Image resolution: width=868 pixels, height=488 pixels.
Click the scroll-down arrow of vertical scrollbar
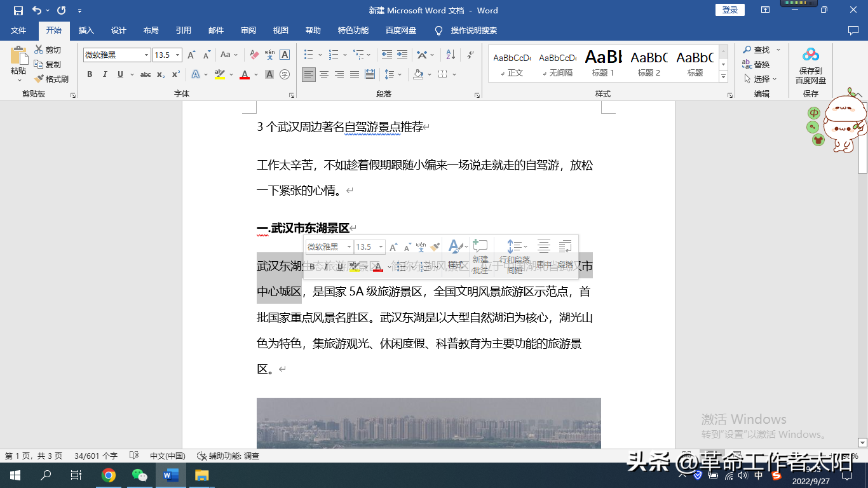click(862, 442)
